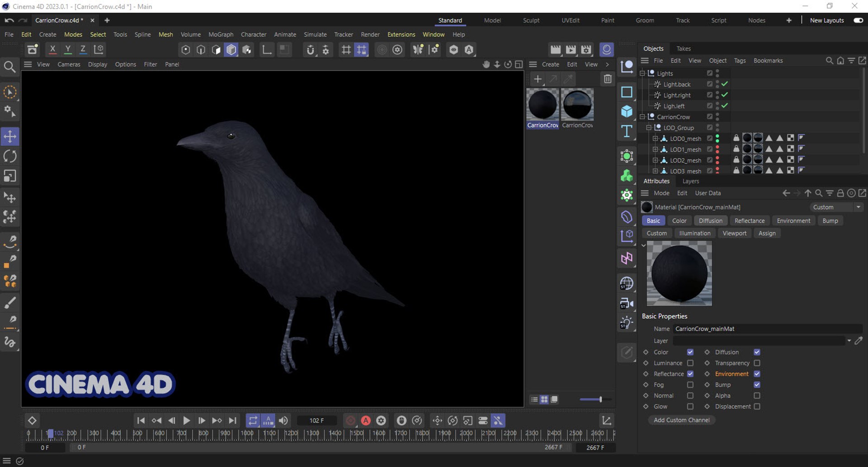
Task: Open the Diffusion material tab
Action: [711, 221]
